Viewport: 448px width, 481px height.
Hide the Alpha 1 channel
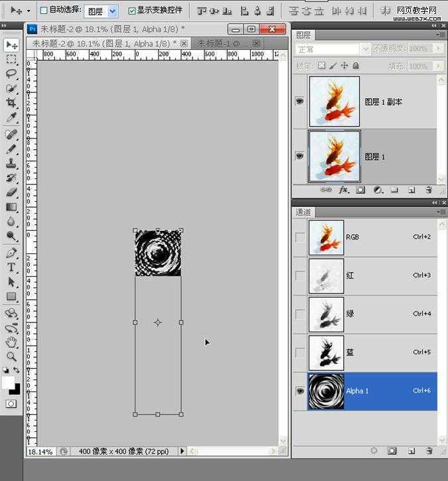(x=300, y=391)
